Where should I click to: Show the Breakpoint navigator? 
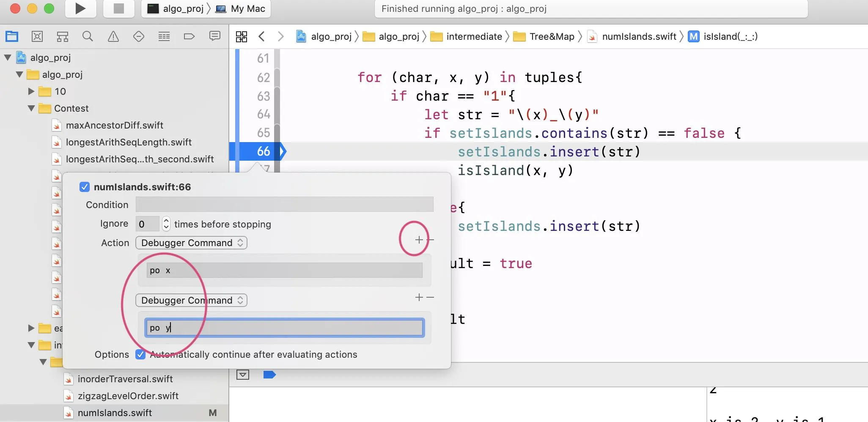(189, 36)
